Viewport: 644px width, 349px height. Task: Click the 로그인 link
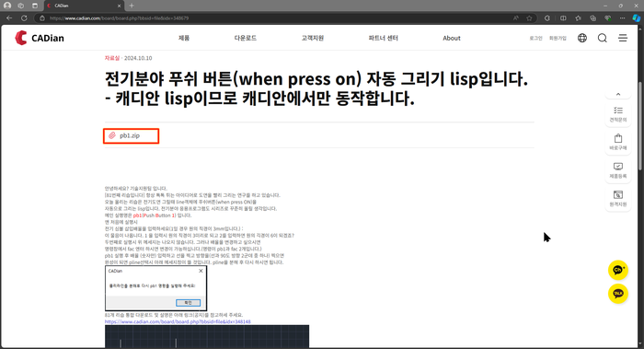point(535,39)
